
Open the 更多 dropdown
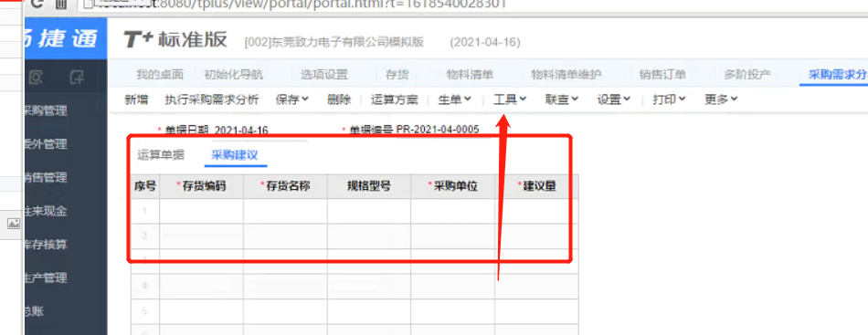point(721,99)
